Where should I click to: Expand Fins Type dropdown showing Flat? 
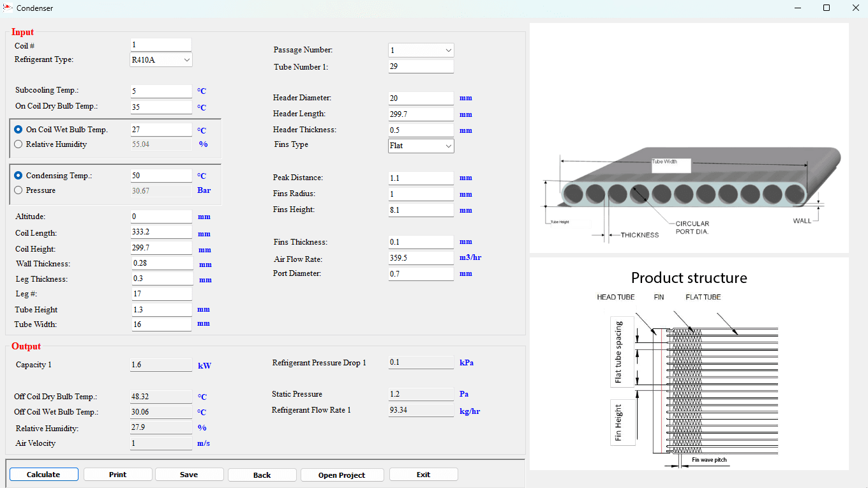pos(421,146)
